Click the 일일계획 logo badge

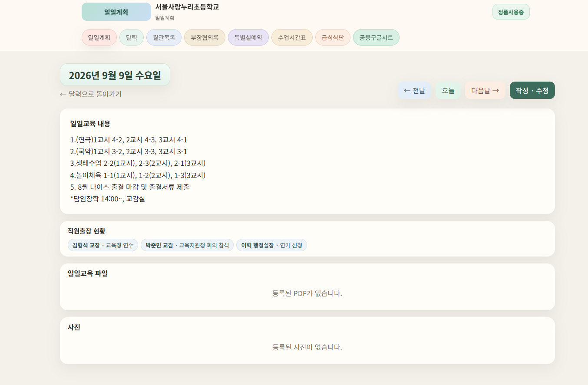coord(116,12)
